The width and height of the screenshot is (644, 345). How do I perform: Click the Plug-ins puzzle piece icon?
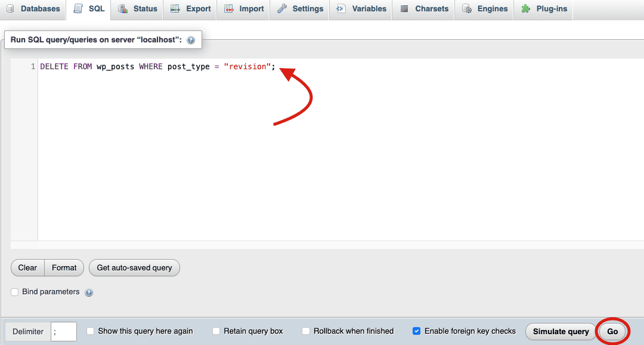[x=525, y=8]
